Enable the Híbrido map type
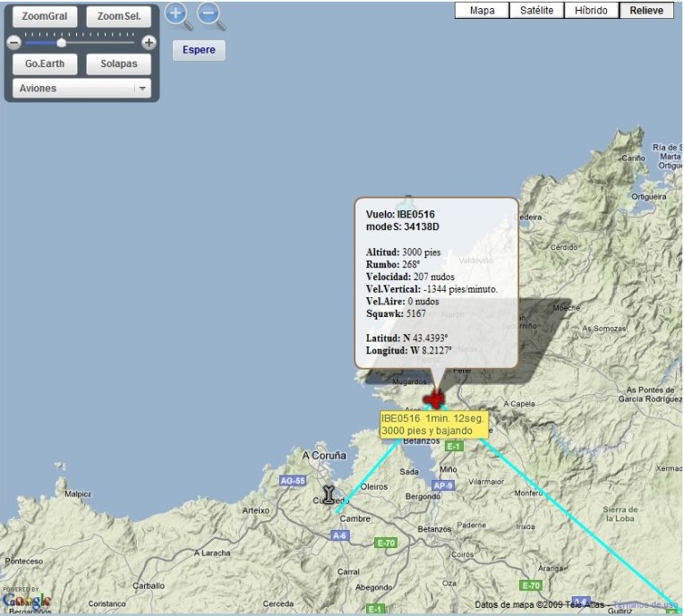684x616 pixels. 591,10
